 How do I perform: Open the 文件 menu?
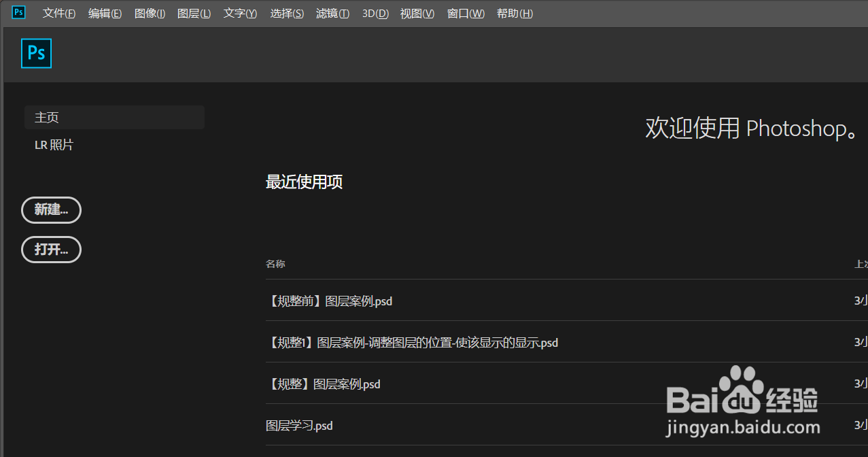pos(58,13)
